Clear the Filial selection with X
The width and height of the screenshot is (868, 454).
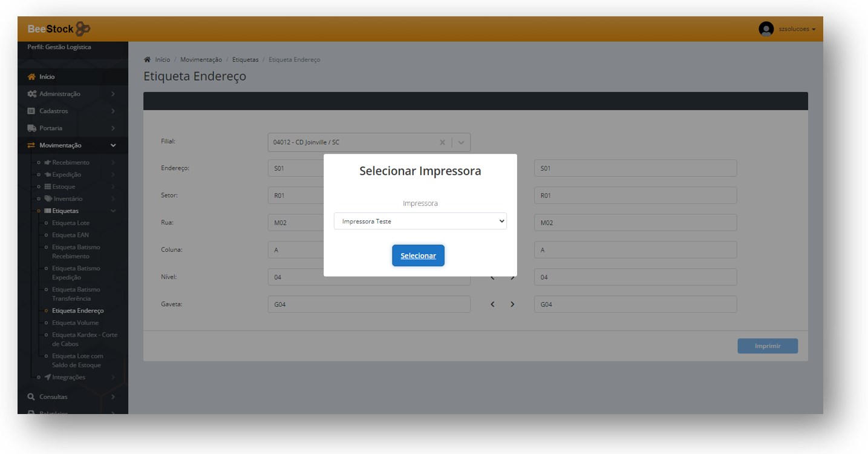coord(442,142)
